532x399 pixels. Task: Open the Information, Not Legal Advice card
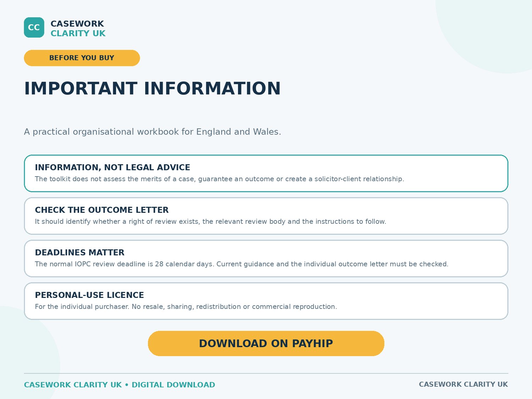[266, 173]
